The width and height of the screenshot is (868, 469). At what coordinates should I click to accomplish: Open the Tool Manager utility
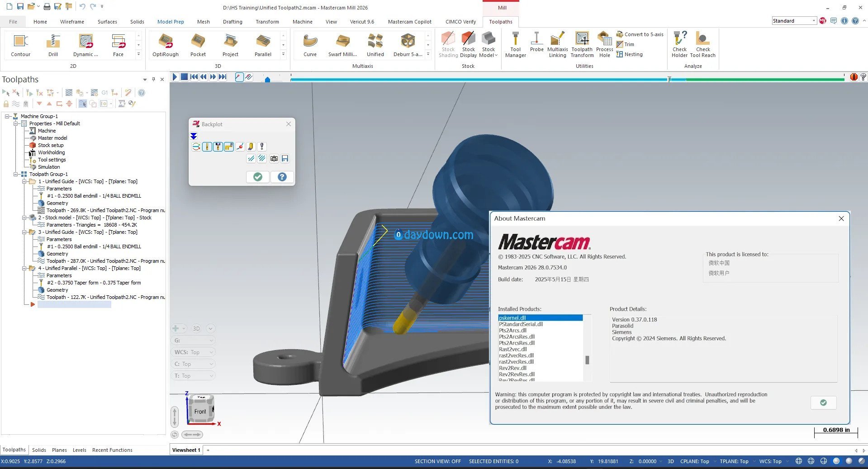point(515,45)
